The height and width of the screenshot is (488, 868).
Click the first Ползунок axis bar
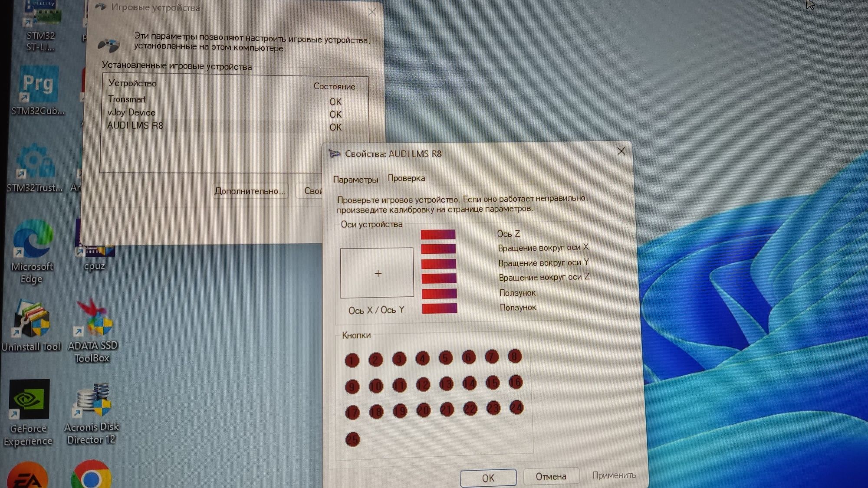[439, 294]
